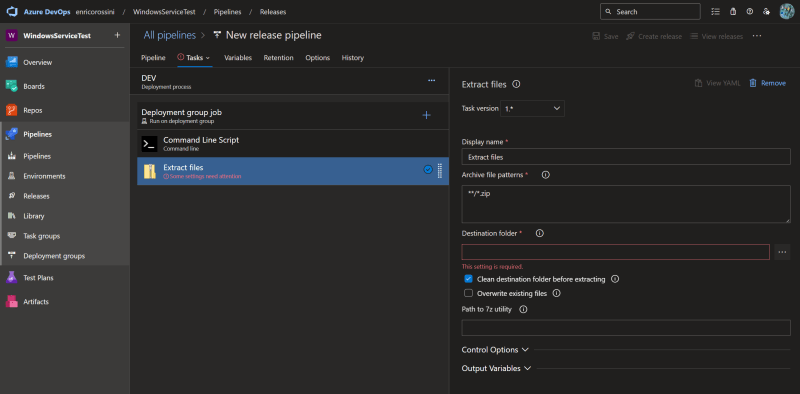Open the work items list icon in header
The height and width of the screenshot is (394, 800).
716,12
